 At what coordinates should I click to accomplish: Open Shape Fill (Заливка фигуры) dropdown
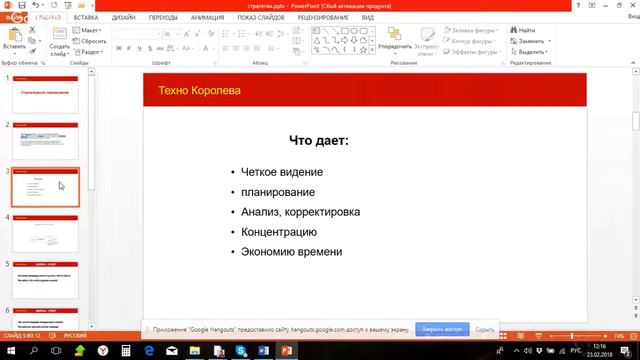470,30
